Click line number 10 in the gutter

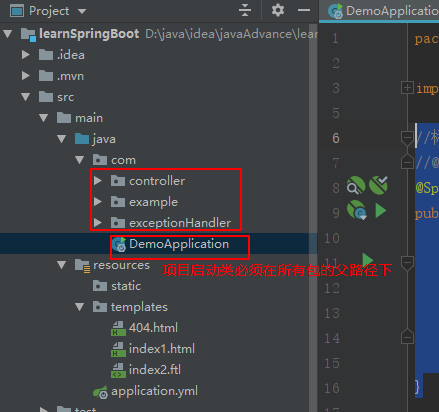click(x=332, y=238)
